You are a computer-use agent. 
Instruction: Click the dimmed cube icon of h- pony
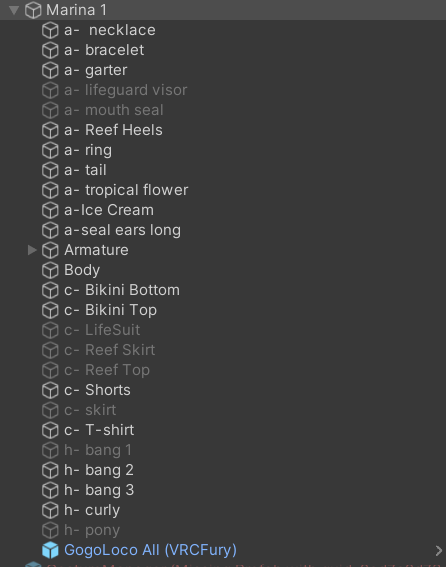(50, 530)
